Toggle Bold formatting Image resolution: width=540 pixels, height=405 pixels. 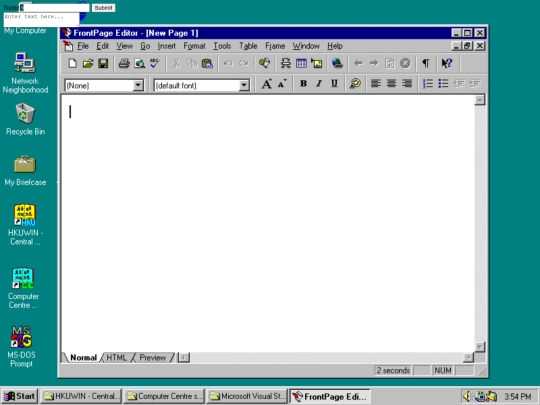pos(303,84)
